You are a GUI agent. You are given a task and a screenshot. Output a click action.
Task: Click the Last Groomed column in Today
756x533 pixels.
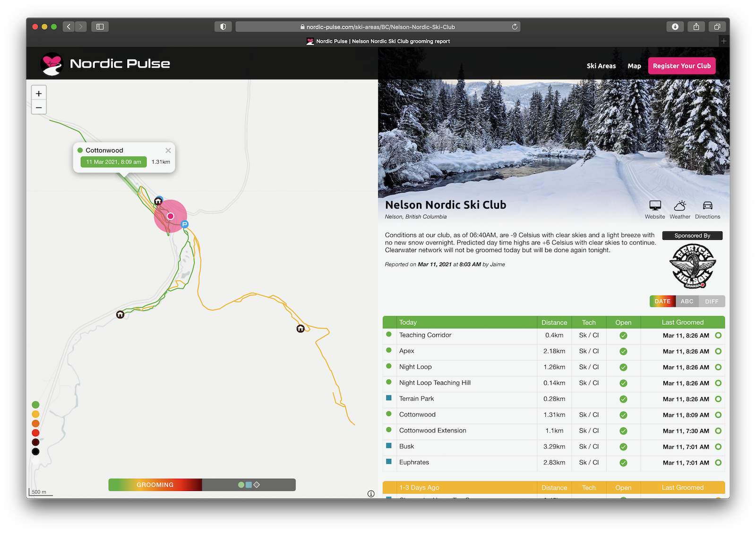[x=682, y=322]
